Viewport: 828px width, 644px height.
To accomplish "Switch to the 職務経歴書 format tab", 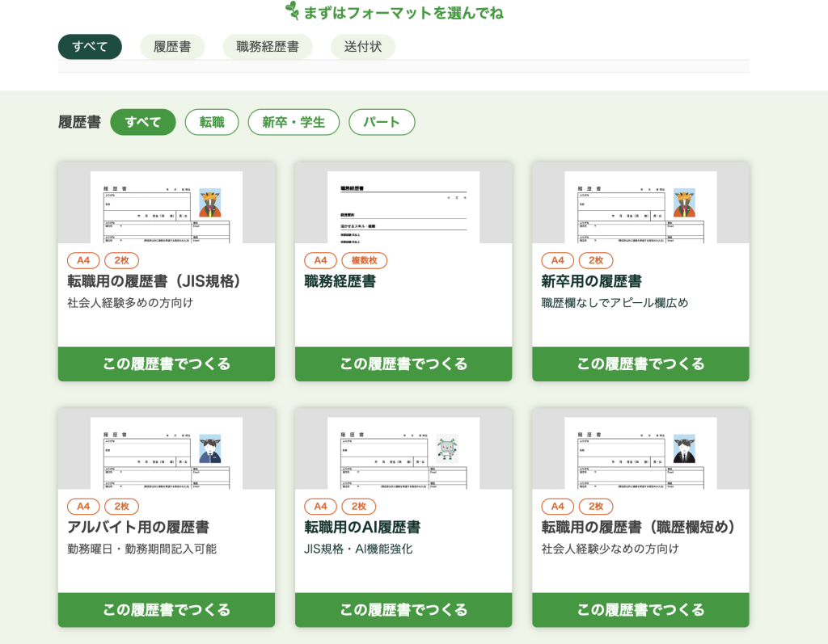I will (267, 47).
